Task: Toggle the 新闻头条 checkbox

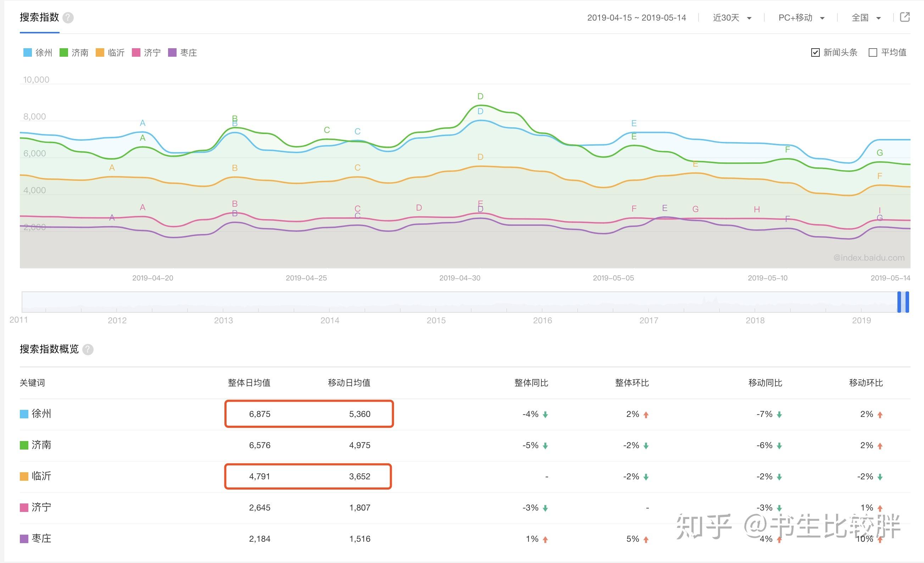Action: pyautogui.click(x=815, y=52)
